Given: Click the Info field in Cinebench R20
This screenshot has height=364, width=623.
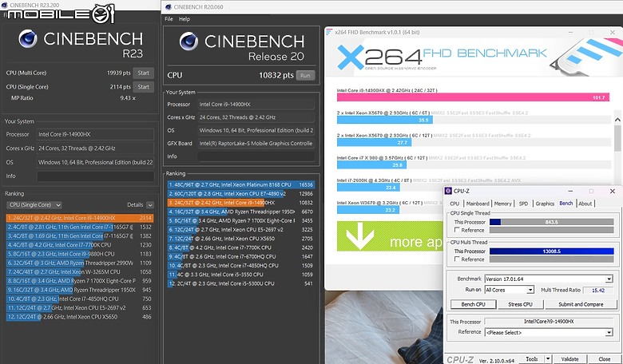Looking at the screenshot, I should tap(256, 156).
